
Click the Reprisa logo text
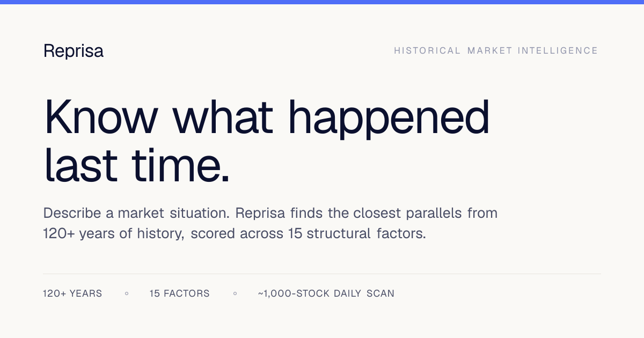coord(74,51)
